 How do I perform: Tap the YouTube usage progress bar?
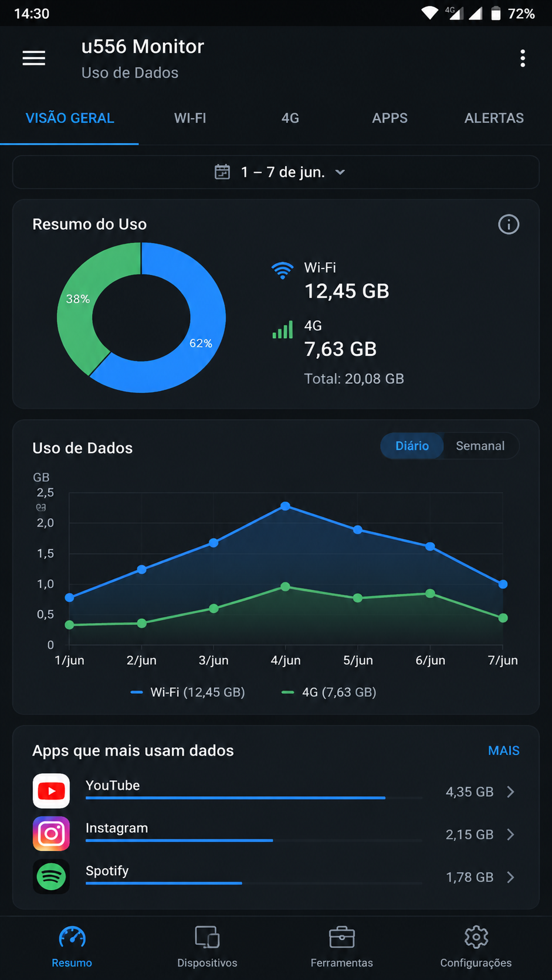tap(254, 798)
